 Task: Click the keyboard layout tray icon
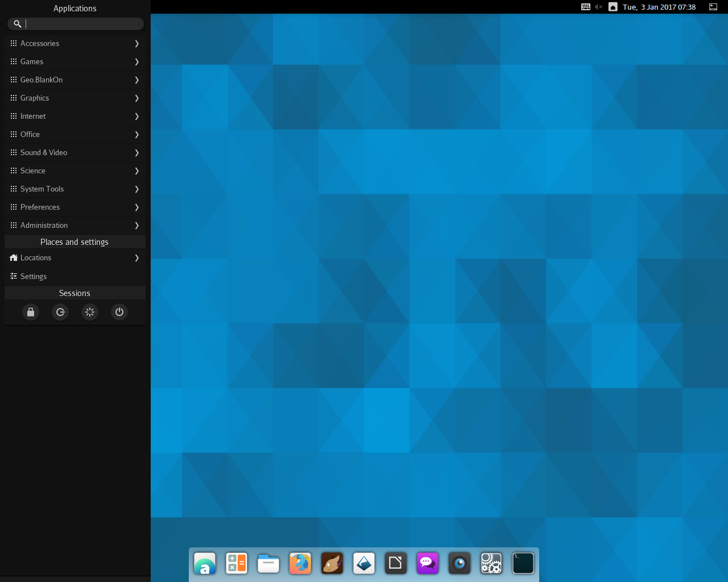(x=585, y=7)
